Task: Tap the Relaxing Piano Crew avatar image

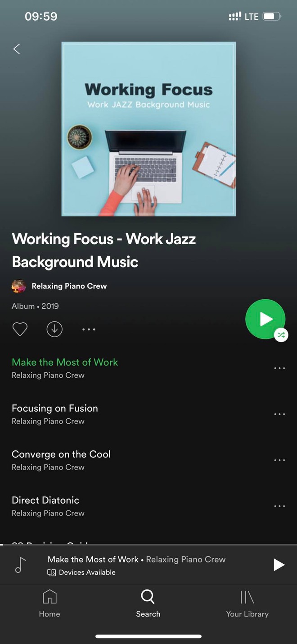Action: pyautogui.click(x=19, y=286)
